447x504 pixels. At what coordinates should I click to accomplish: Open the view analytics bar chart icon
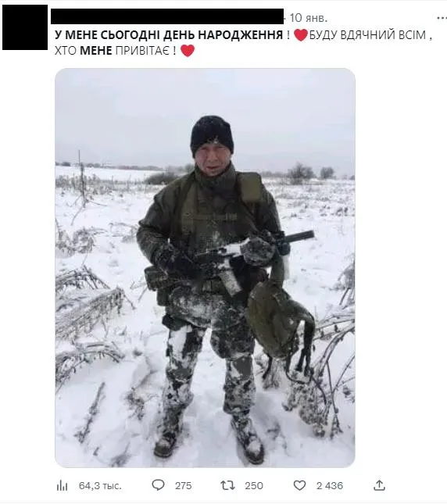62,486
